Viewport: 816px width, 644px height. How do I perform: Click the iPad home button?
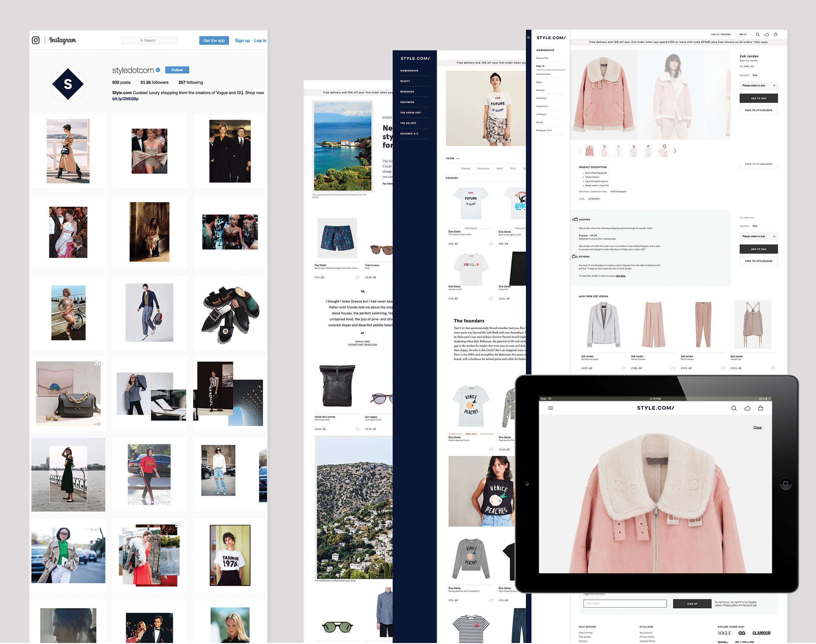[x=785, y=483]
